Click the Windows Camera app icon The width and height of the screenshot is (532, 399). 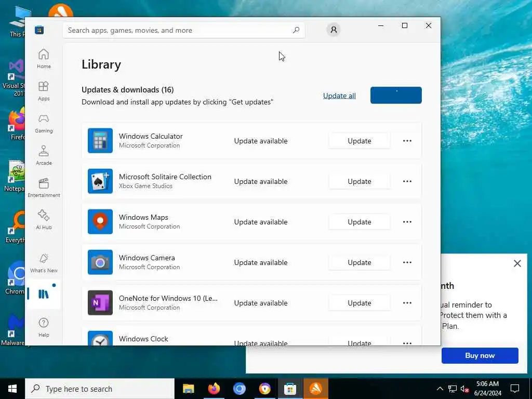pos(100,262)
